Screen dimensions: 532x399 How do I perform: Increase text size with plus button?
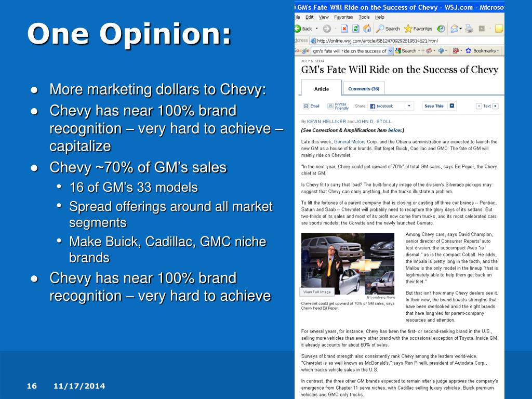495,106
